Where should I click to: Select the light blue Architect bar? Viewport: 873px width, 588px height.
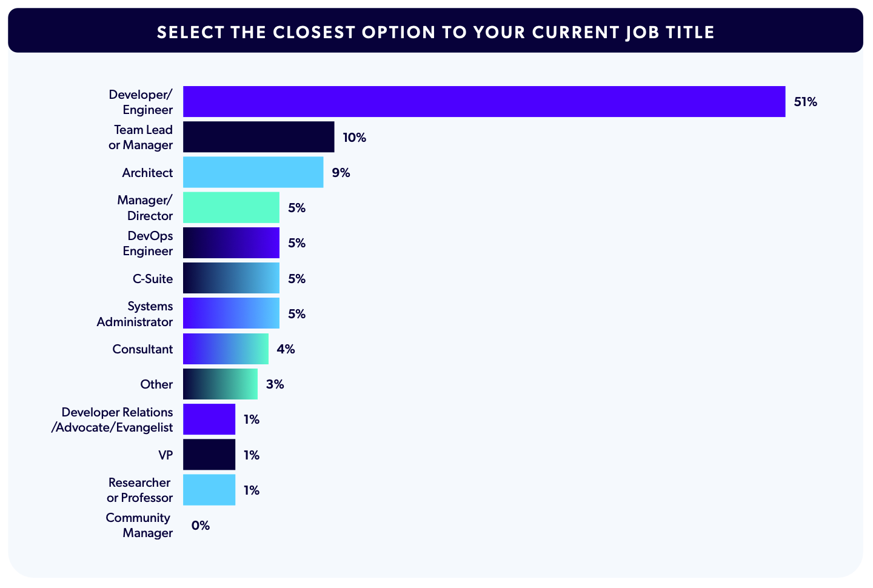tap(253, 172)
